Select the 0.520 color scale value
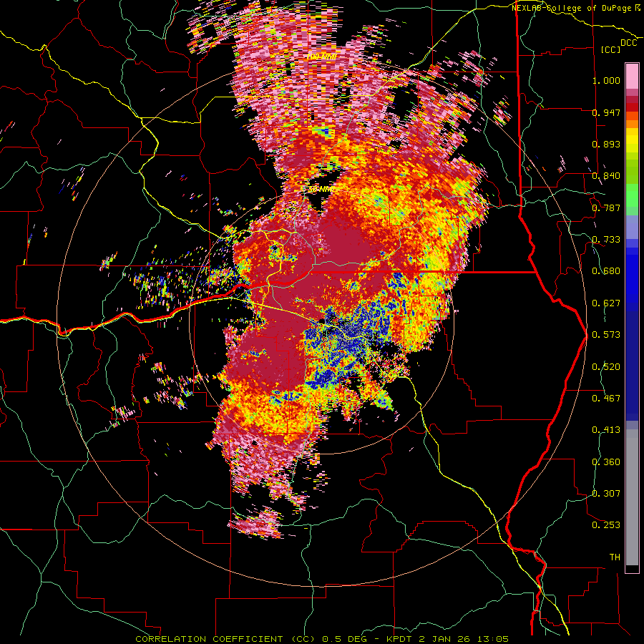The image size is (644, 644). tap(606, 366)
